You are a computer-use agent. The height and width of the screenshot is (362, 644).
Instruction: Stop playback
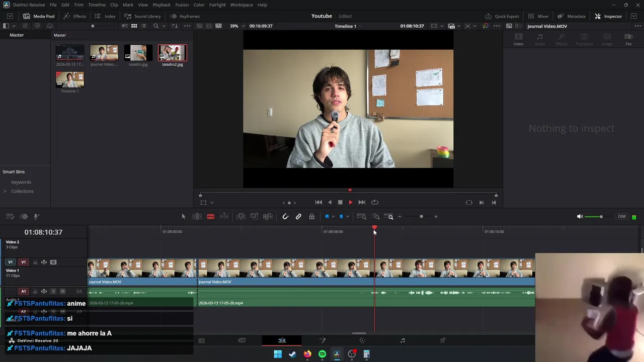click(x=340, y=202)
